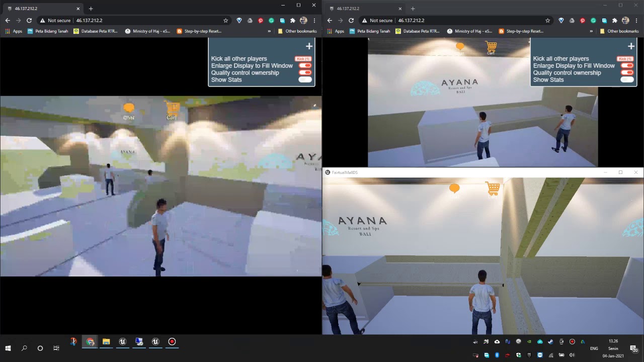Viewport: 644px width, 362px height.
Task: Enable Show Stats in right browser
Action: (x=627, y=79)
